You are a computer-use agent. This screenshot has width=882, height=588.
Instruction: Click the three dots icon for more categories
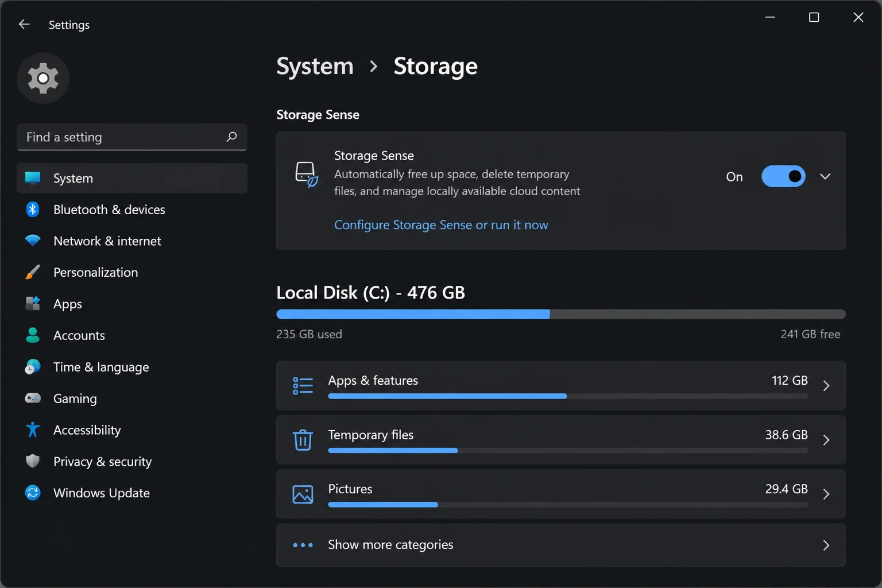click(x=303, y=545)
